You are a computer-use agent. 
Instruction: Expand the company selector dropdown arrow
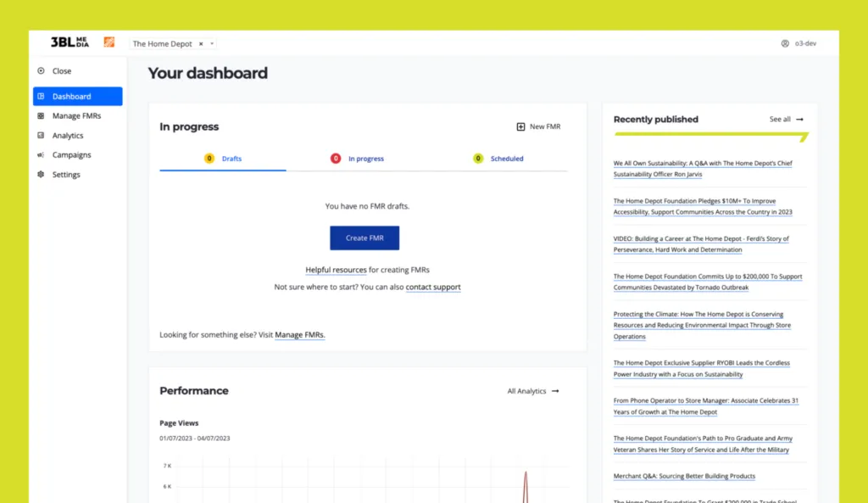[x=212, y=44]
